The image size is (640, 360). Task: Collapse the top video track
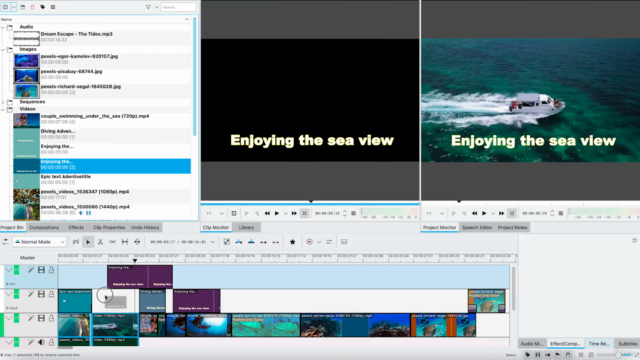click(x=9, y=270)
